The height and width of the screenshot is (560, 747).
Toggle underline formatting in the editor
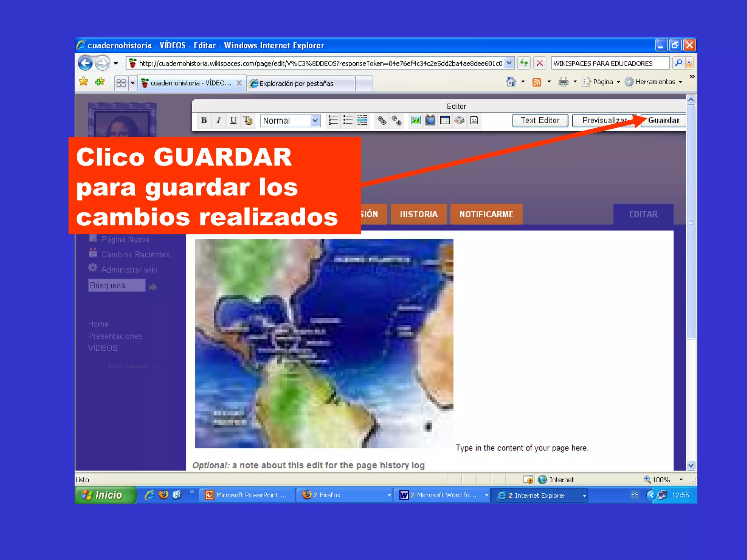[233, 120]
